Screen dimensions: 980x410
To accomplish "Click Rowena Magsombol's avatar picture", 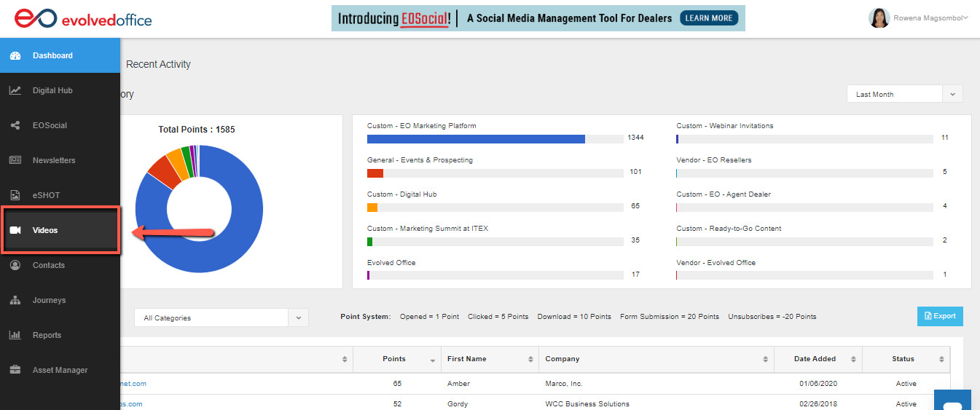I will click(879, 18).
